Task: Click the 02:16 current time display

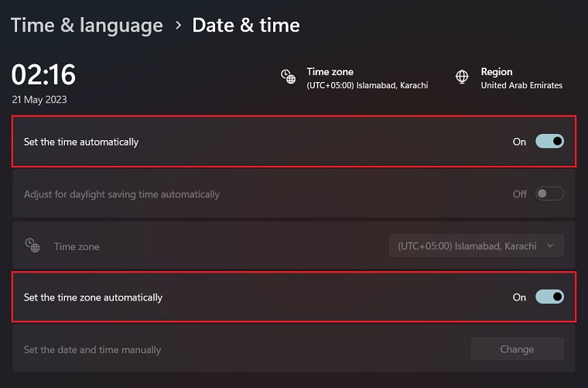Action: point(43,74)
